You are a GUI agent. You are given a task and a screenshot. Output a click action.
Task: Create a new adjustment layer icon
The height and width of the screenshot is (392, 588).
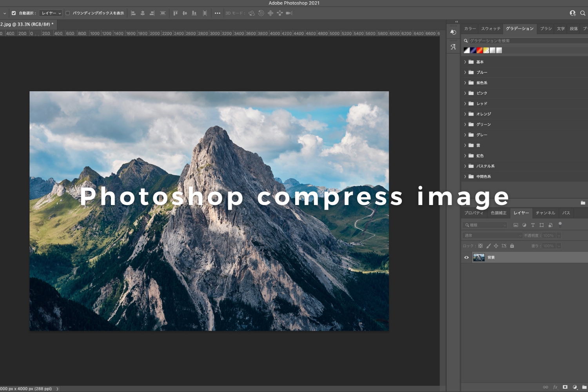575,387
